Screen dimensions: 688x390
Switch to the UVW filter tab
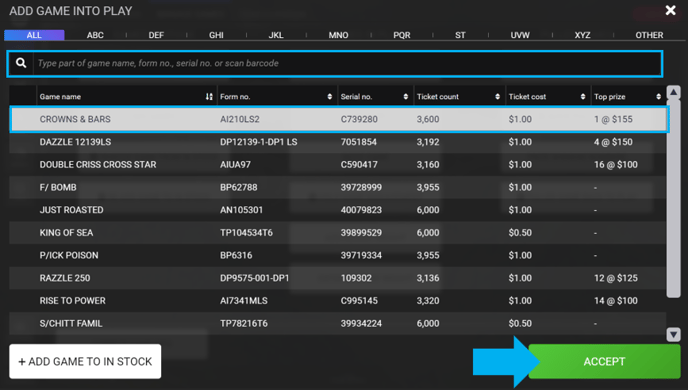(x=520, y=35)
